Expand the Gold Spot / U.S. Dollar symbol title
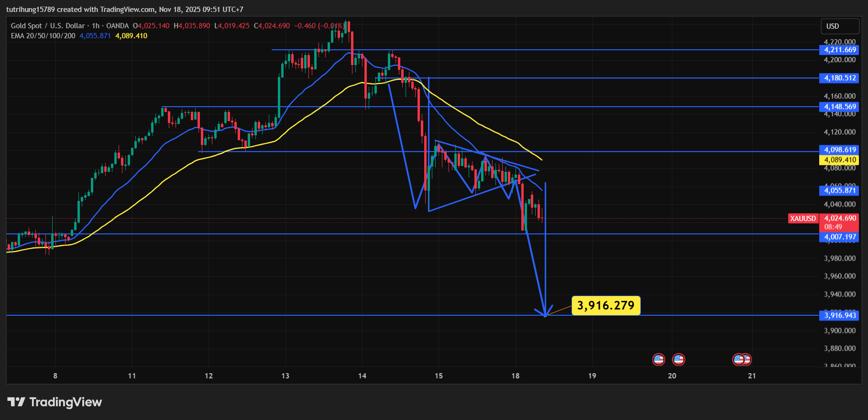The width and height of the screenshot is (868, 420). tap(47, 26)
